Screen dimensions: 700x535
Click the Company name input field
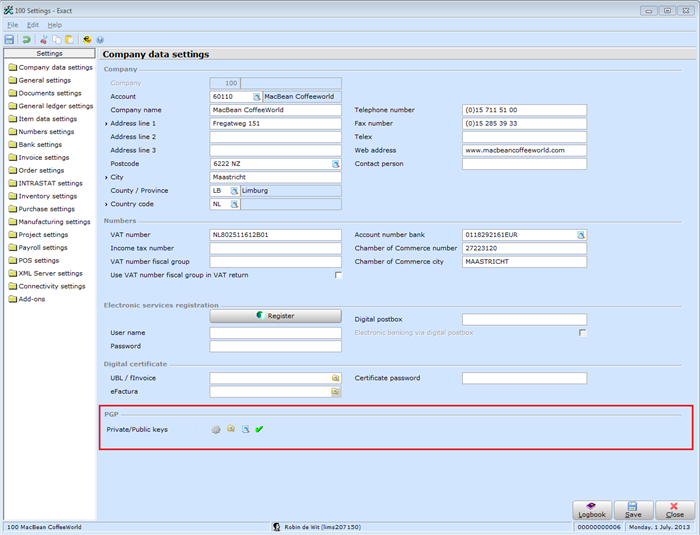(x=275, y=110)
